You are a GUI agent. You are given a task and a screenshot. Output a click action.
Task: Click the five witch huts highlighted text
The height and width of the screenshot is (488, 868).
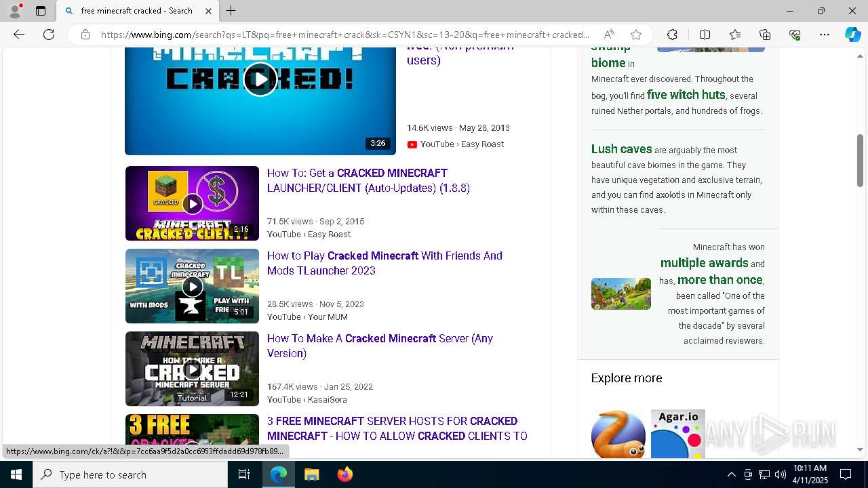pos(686,95)
